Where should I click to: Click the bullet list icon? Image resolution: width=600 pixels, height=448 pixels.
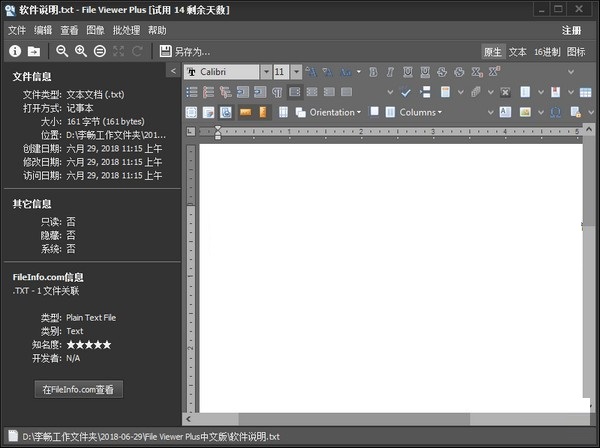191,92
